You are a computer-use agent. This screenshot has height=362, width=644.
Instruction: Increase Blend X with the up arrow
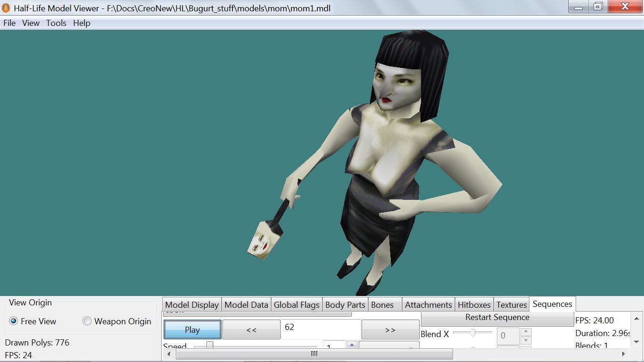526,332
